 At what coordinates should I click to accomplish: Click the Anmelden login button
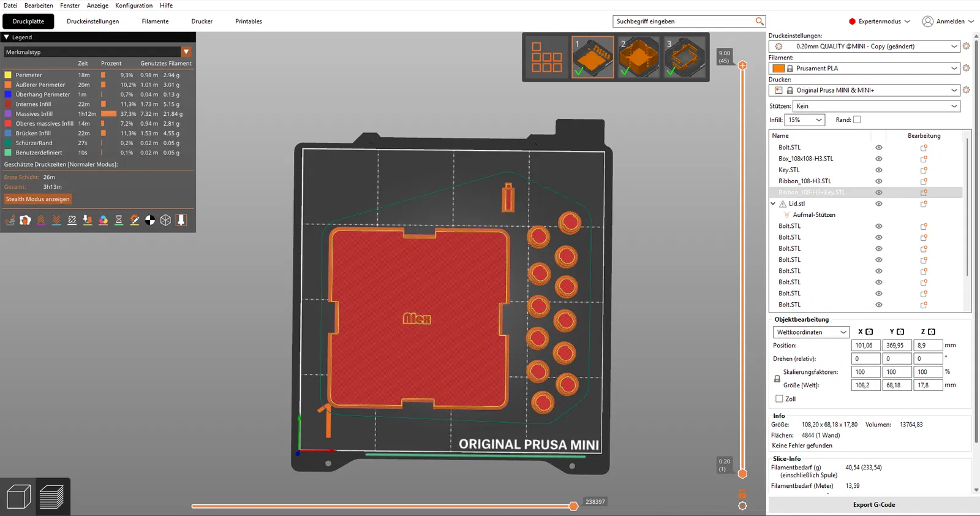point(948,21)
